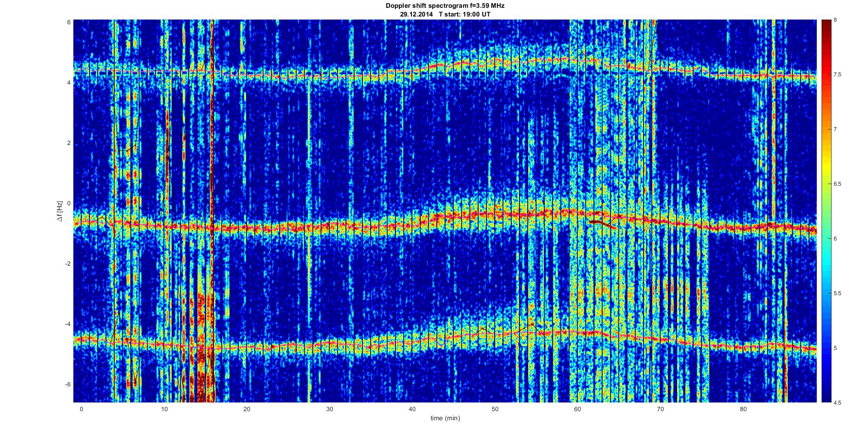Click the colorbar tick label '6'

coord(835,239)
